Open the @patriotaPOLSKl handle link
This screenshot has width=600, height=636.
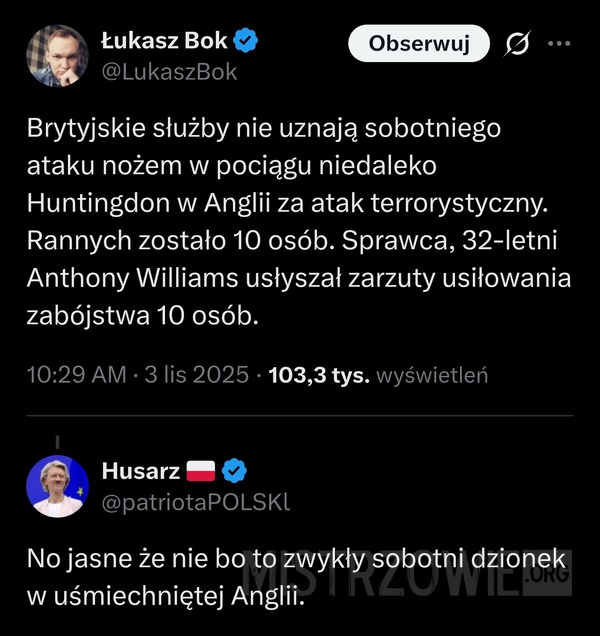196,502
